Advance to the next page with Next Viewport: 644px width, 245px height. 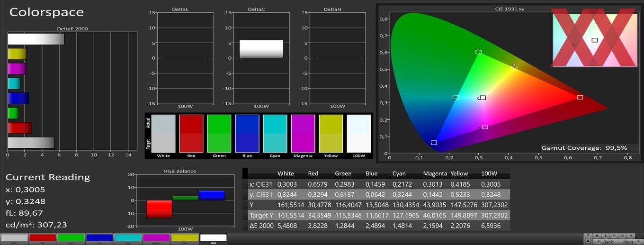click(x=631, y=242)
